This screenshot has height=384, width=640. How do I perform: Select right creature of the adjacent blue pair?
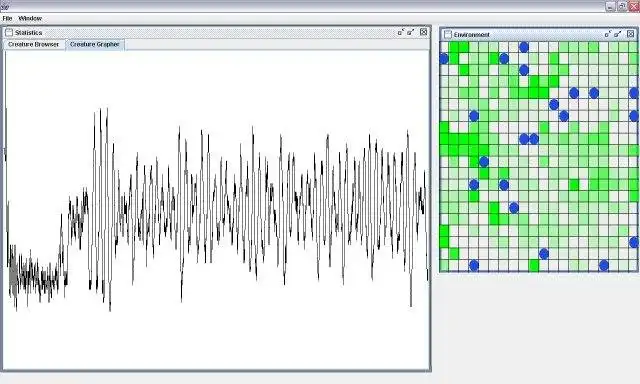[x=534, y=139]
